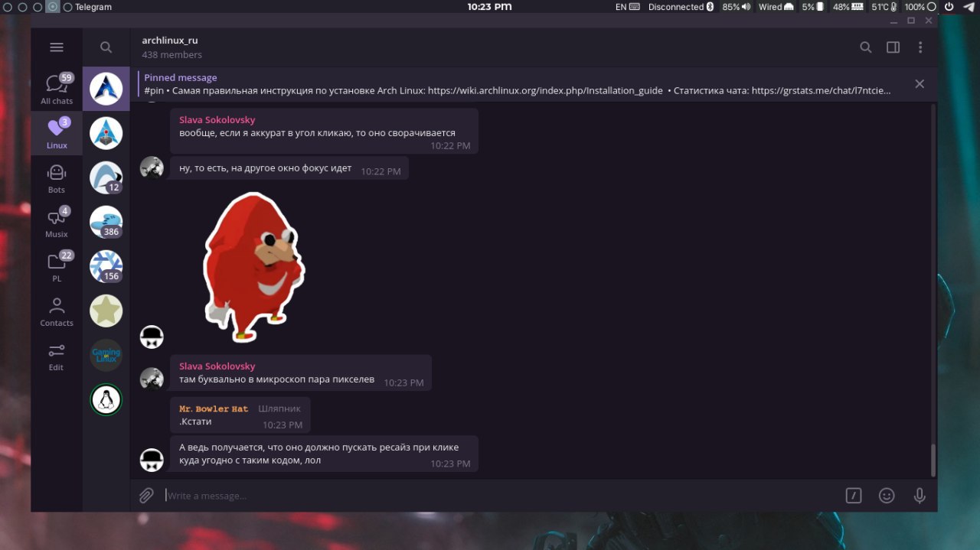980x550 pixels.
Task: Click the first Slava Sokolovsky sender name
Action: 217,120
